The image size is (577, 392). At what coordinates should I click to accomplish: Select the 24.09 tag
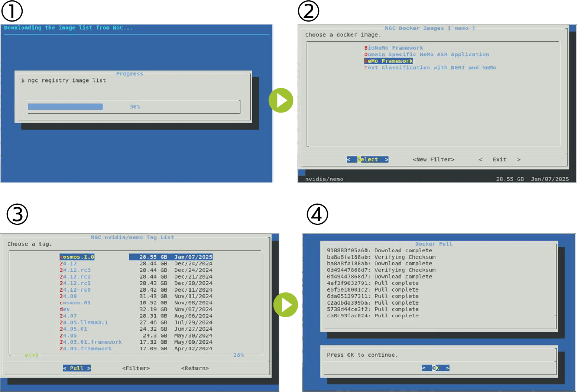(136, 296)
